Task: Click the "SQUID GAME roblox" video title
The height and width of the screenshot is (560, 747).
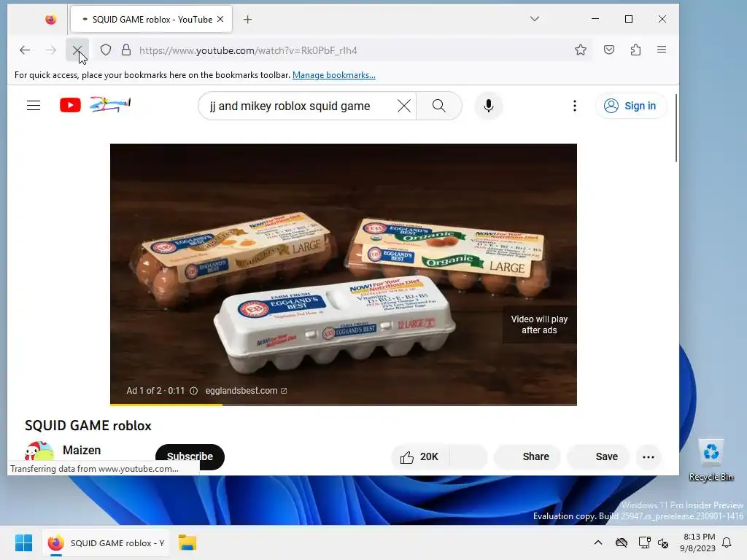Action: [88, 425]
